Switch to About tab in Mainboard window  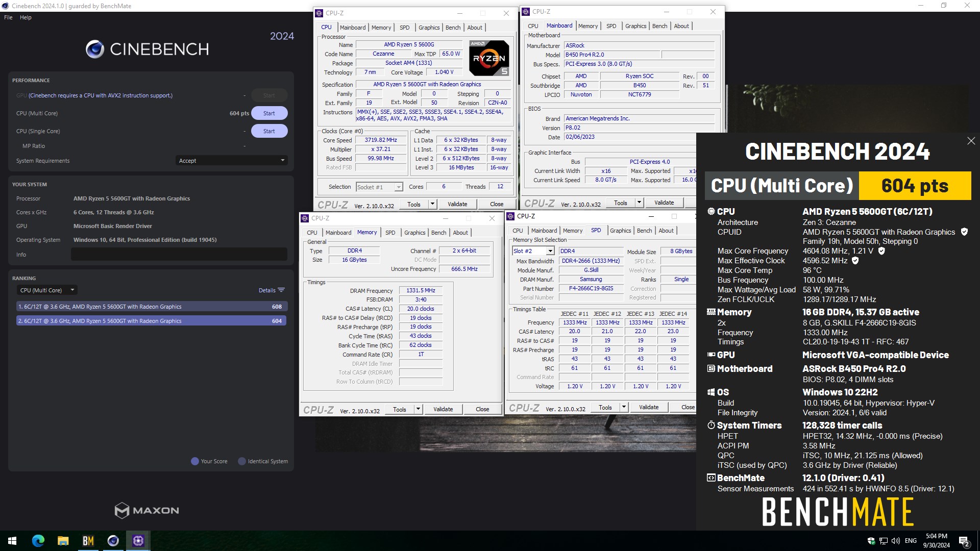(681, 26)
